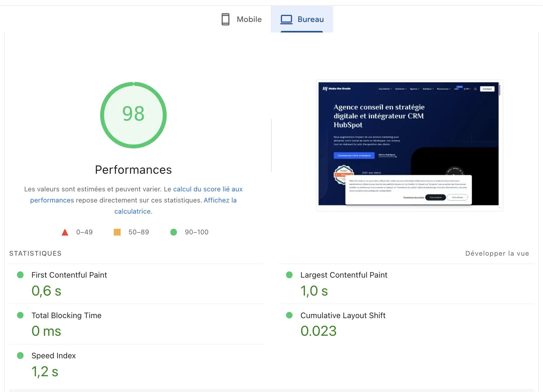Click the '0–49' range legend text
The width and height of the screenshot is (543, 392).
click(84, 232)
